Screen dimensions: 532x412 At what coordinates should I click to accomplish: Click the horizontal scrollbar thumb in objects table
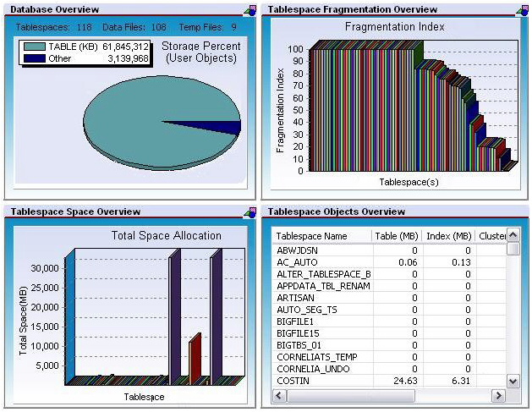click(350, 395)
